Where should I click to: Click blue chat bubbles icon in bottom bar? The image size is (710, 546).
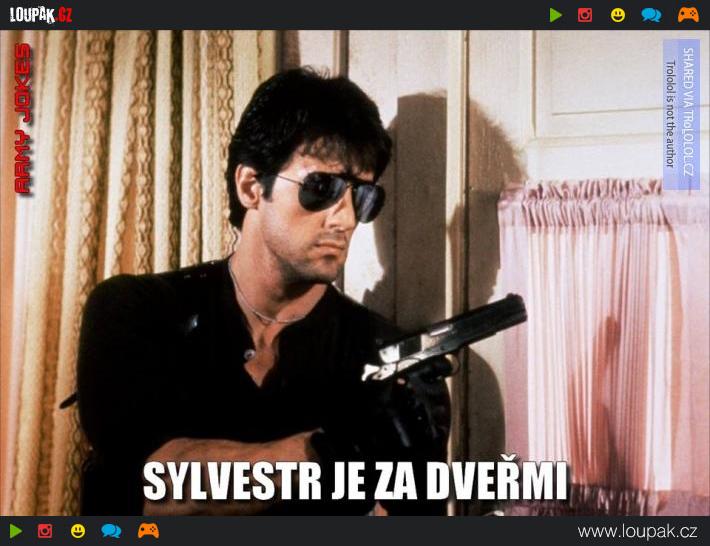tap(111, 531)
